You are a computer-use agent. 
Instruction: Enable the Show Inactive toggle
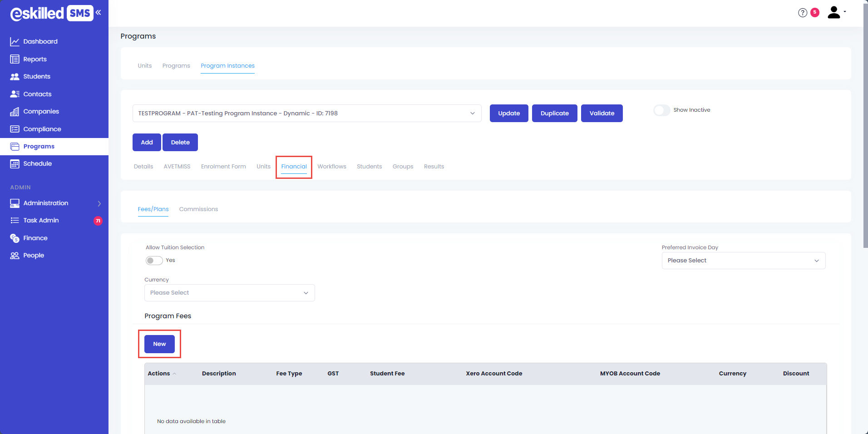(661, 110)
